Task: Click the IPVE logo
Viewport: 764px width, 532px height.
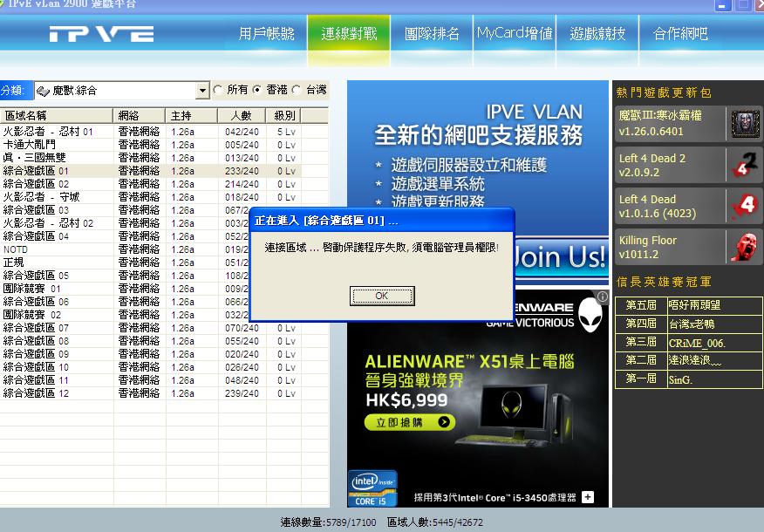Action: point(101,34)
